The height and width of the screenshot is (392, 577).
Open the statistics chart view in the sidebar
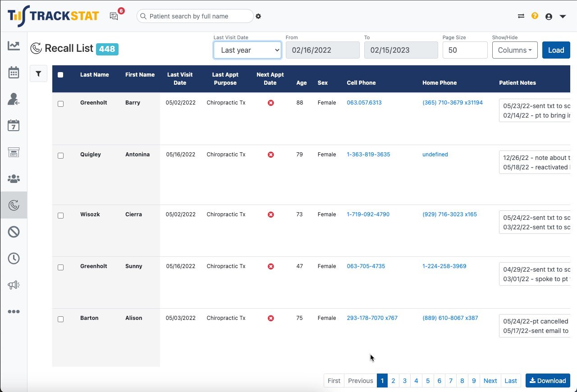[14, 46]
